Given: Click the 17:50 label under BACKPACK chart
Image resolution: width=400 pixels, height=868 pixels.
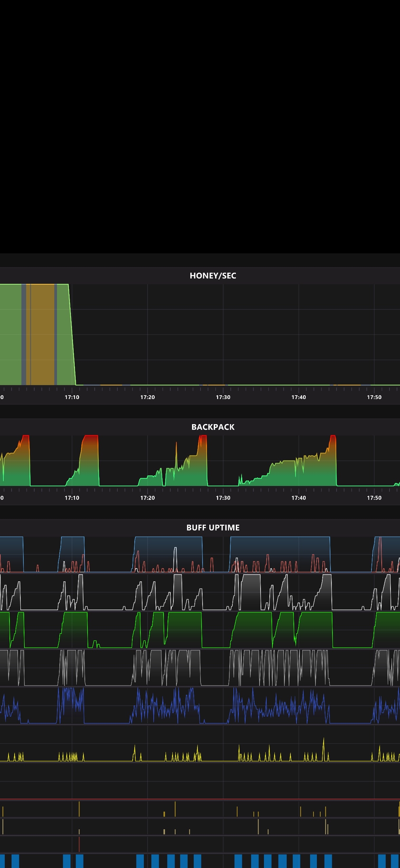Looking at the screenshot, I should 374,498.
